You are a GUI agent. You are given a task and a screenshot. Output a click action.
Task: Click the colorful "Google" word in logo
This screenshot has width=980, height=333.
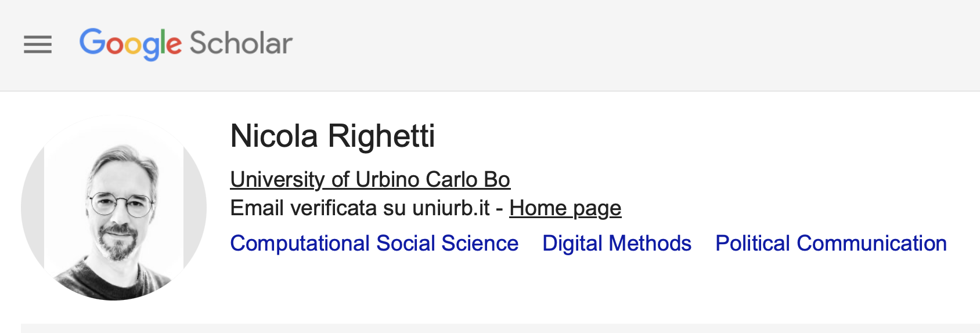click(131, 44)
